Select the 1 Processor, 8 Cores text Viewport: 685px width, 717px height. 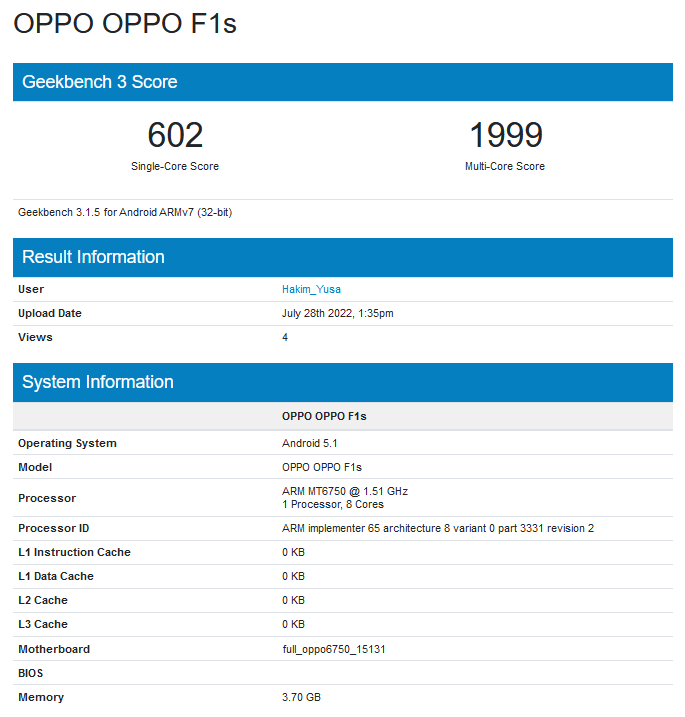point(333,504)
